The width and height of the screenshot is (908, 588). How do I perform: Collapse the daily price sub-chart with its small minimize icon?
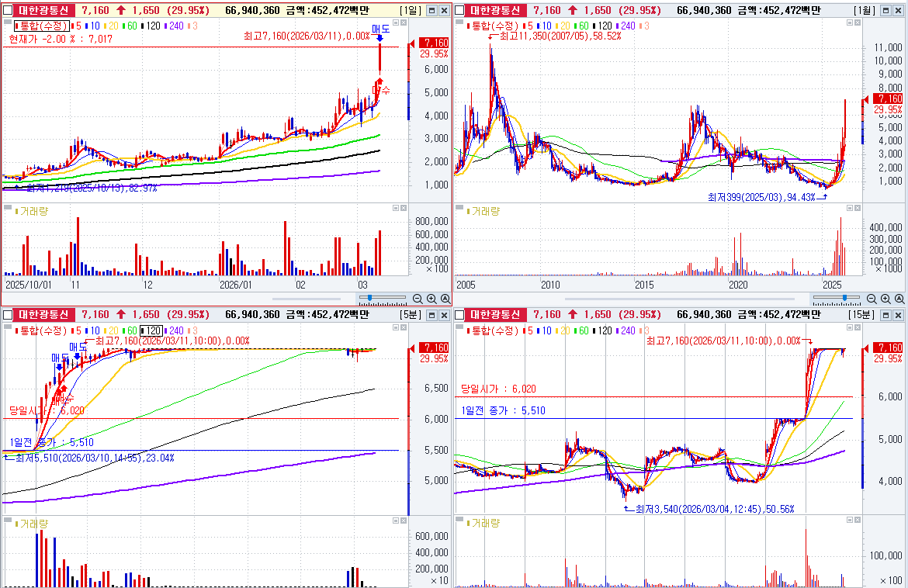(x=396, y=22)
